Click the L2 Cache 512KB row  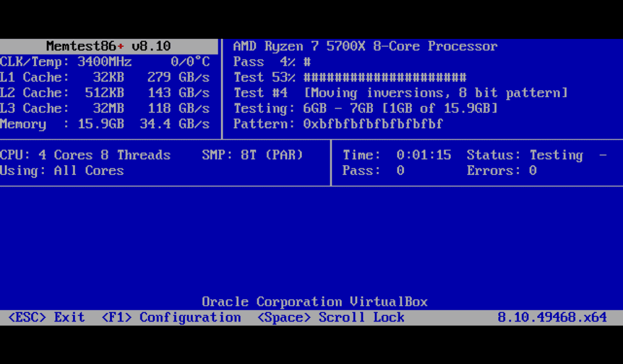pos(105,92)
